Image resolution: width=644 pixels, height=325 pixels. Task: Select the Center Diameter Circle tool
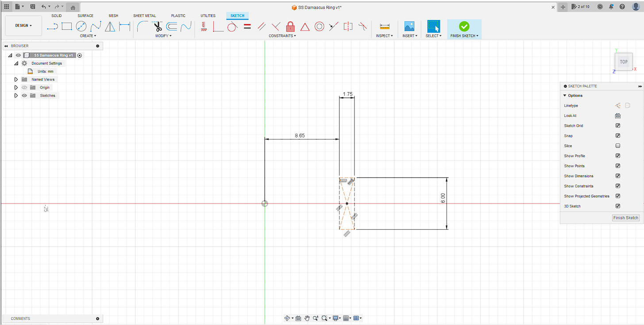click(x=81, y=27)
